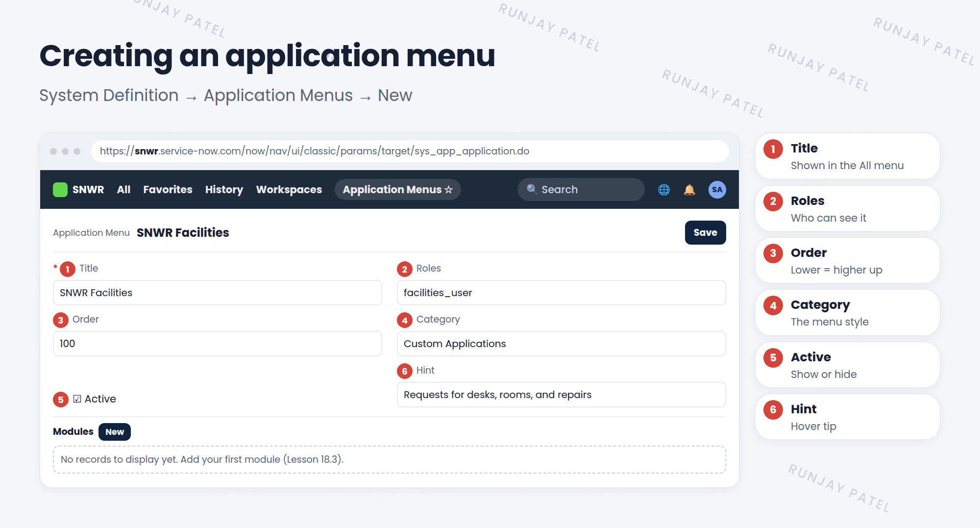This screenshot has width=980, height=528.
Task: Open the Favorites menu
Action: click(x=168, y=190)
